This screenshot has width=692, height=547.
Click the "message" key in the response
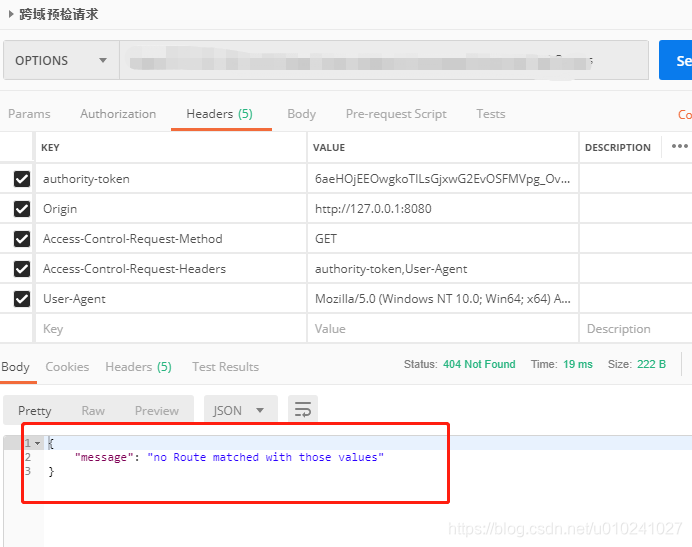pyautogui.click(x=103, y=457)
